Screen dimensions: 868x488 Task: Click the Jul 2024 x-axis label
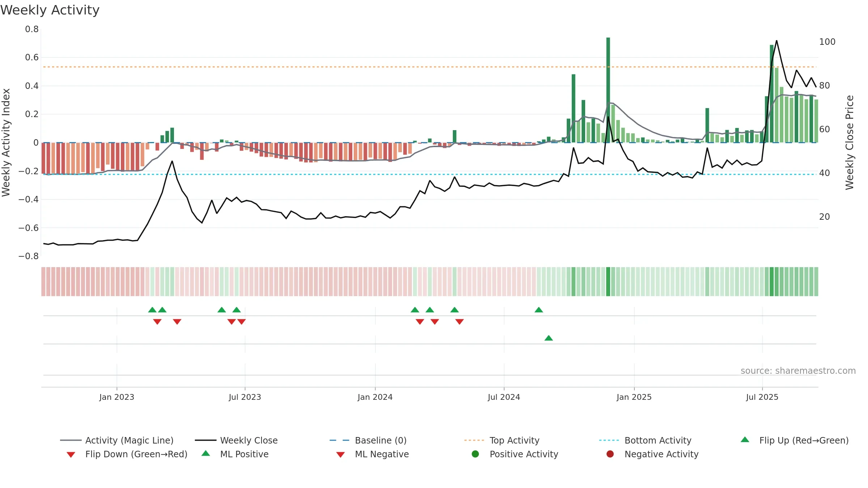(504, 397)
